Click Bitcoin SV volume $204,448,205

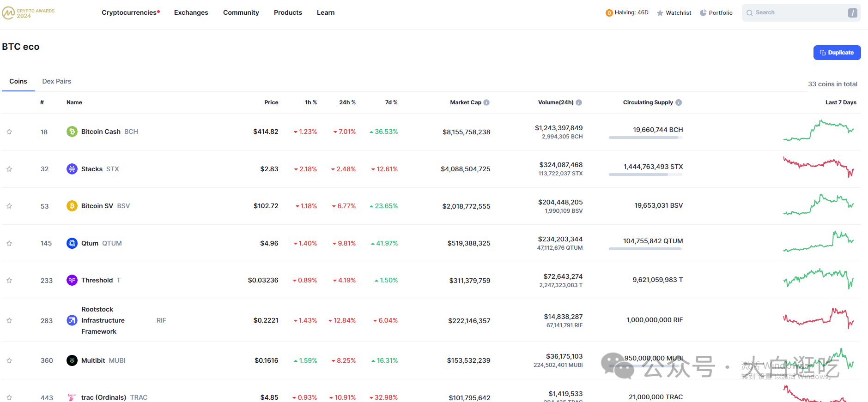[x=560, y=202]
